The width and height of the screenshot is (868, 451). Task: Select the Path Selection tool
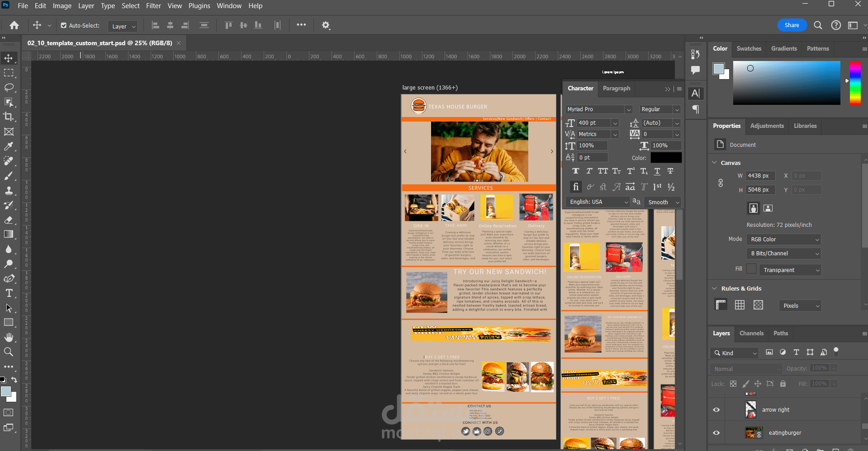(9, 308)
